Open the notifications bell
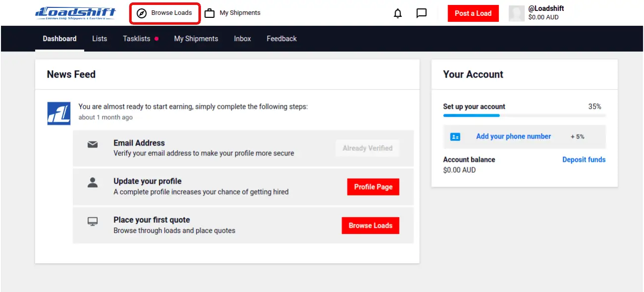 pyautogui.click(x=397, y=13)
